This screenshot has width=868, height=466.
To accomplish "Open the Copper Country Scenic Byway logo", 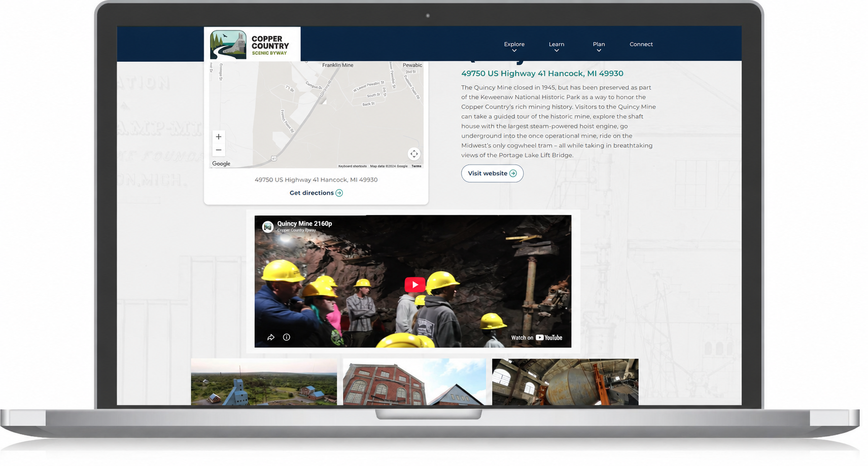I will pos(252,45).
